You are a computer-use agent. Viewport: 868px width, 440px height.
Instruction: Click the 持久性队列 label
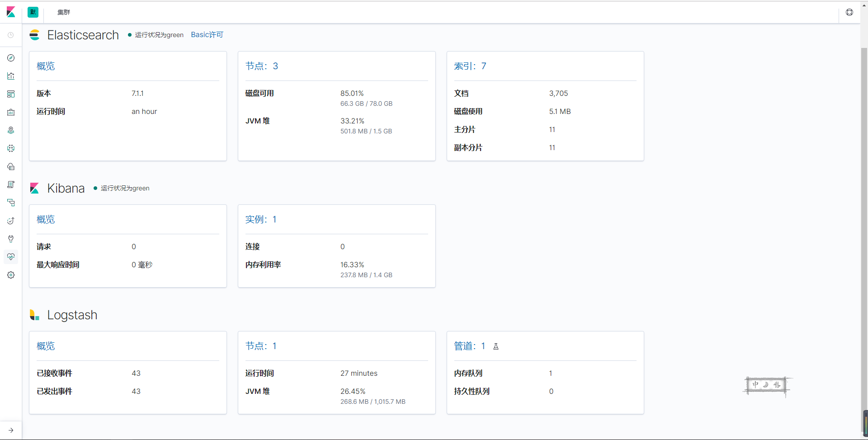point(472,392)
